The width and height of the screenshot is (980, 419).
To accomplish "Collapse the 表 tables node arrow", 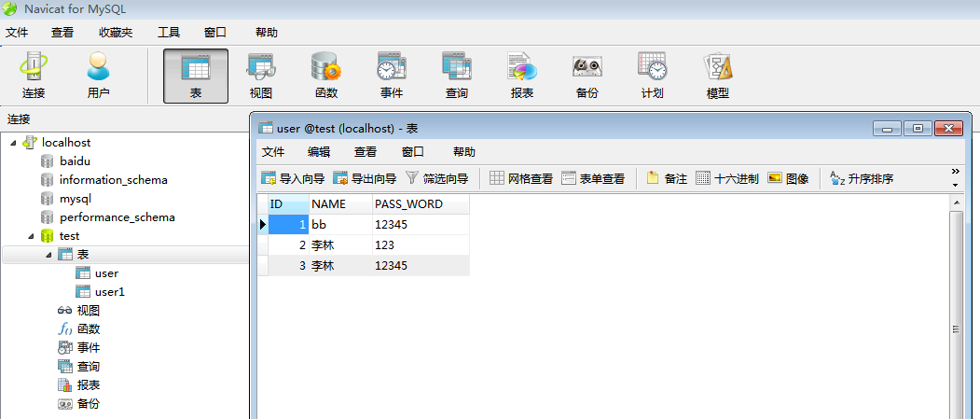I will click(x=50, y=255).
